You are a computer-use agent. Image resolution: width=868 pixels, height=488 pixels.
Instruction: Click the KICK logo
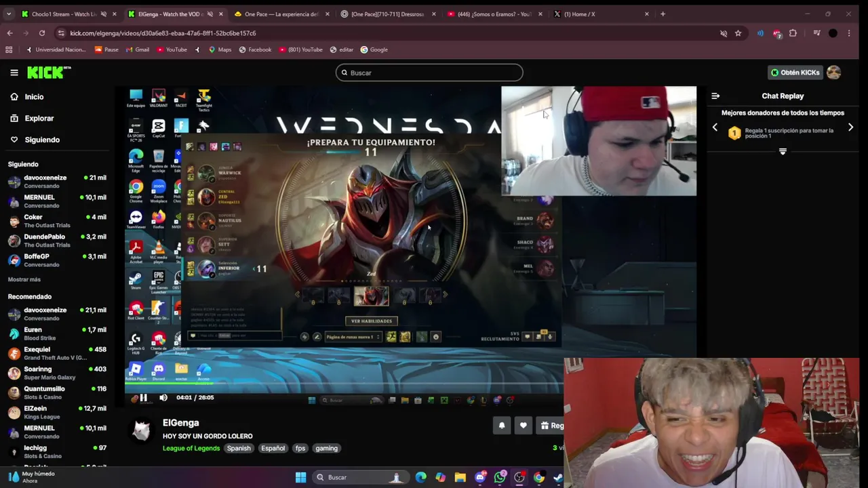(x=49, y=73)
